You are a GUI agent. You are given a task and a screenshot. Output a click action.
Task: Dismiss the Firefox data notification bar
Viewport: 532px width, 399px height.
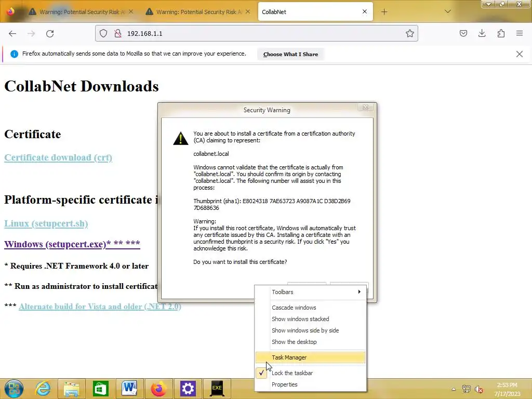[520, 54]
